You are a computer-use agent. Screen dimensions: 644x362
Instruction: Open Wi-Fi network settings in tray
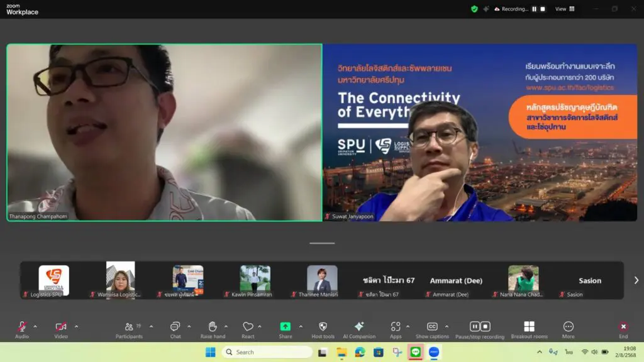(x=585, y=352)
